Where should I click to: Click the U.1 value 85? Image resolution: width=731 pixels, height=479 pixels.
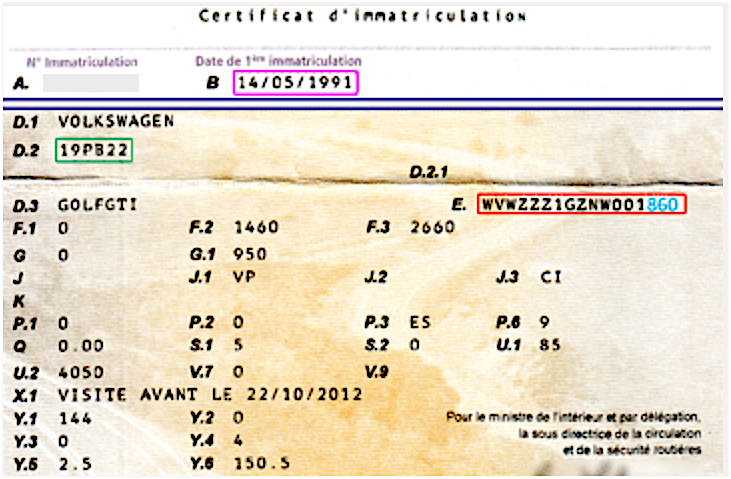[550, 345]
